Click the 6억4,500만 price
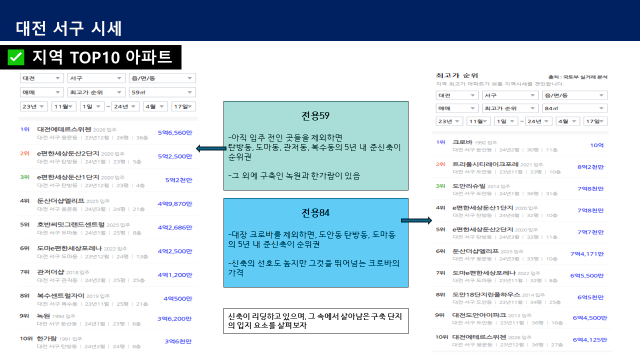 coord(590,318)
